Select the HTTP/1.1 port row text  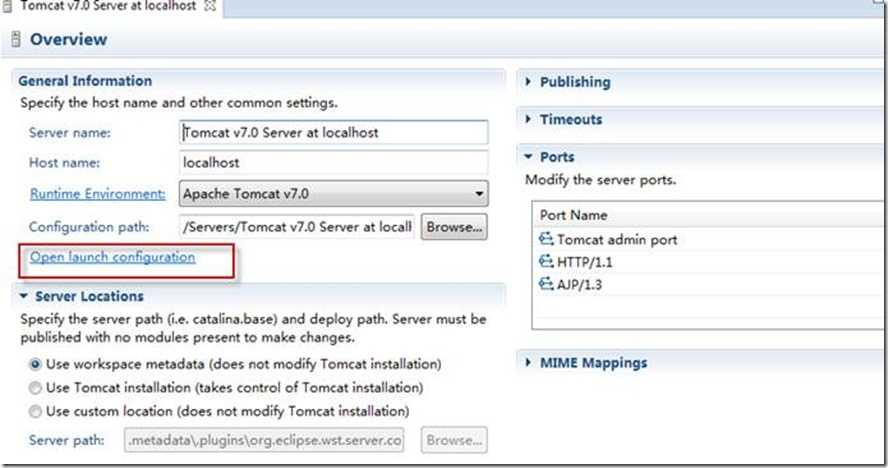click(584, 262)
